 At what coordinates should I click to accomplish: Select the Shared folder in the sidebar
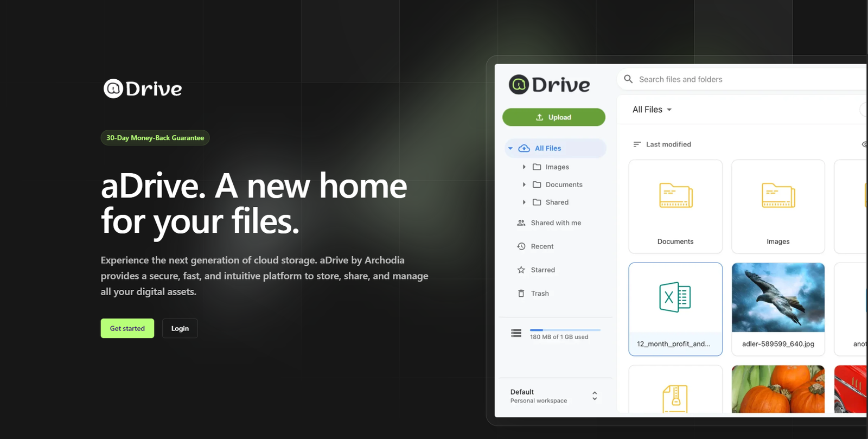point(557,202)
